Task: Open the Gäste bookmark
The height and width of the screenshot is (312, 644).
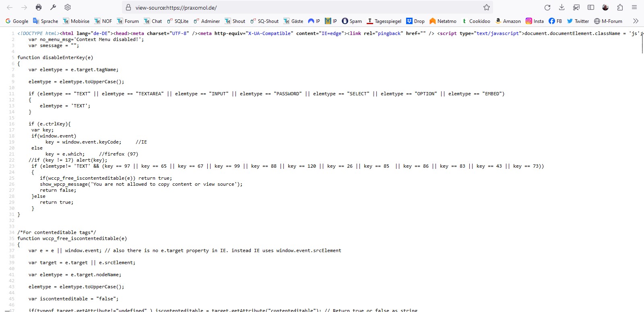Action: (x=293, y=21)
